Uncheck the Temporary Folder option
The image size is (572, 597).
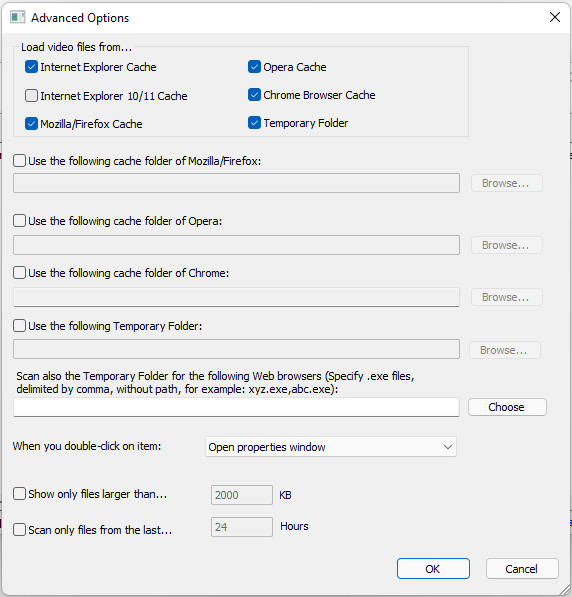(254, 123)
